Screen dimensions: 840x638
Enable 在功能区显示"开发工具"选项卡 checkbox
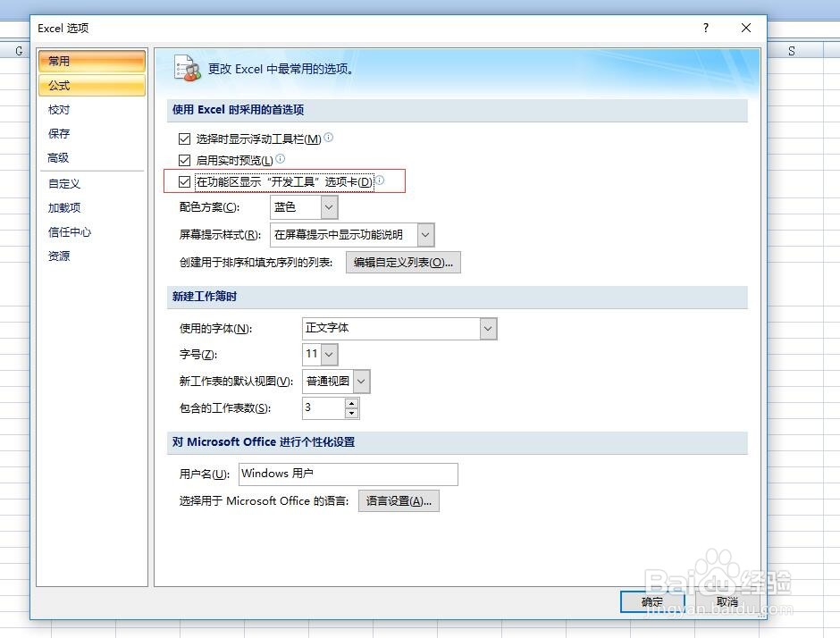[x=184, y=180]
